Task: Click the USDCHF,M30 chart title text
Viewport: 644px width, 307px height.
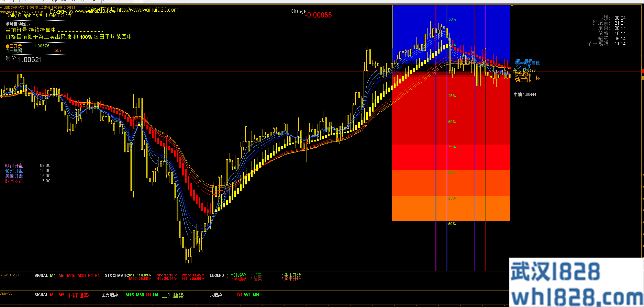Action: click(14, 7)
